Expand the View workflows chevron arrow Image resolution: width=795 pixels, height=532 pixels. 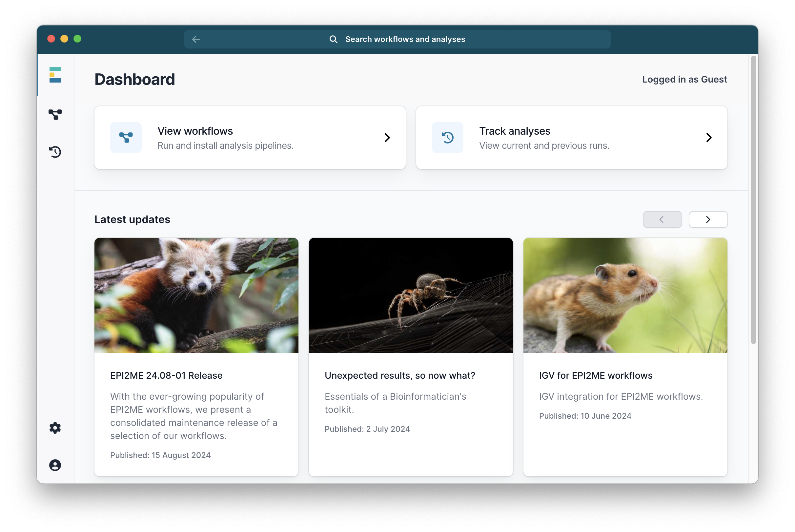point(387,137)
